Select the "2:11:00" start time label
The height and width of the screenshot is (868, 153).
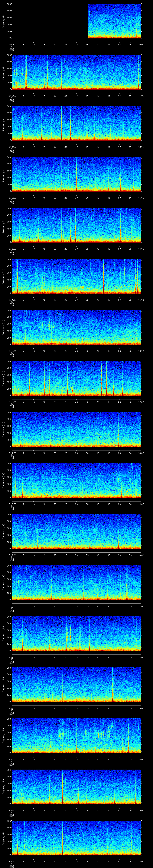[x=12, y=147]
